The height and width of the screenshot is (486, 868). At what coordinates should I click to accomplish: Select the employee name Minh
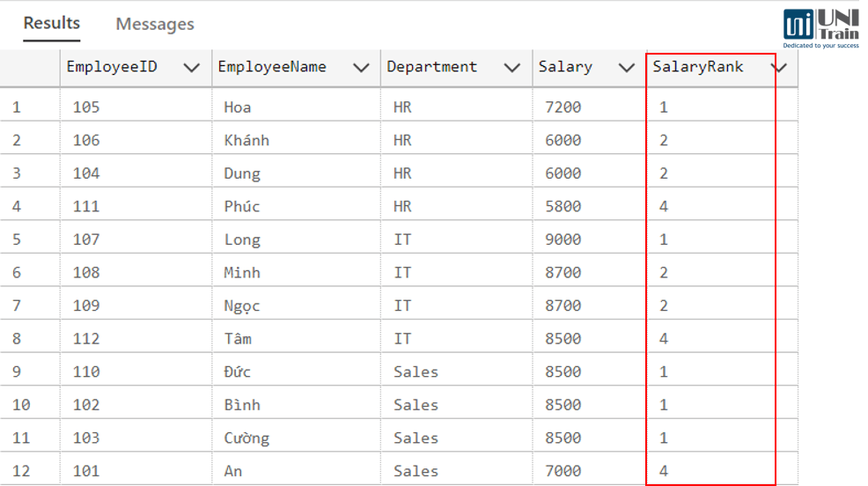242,272
